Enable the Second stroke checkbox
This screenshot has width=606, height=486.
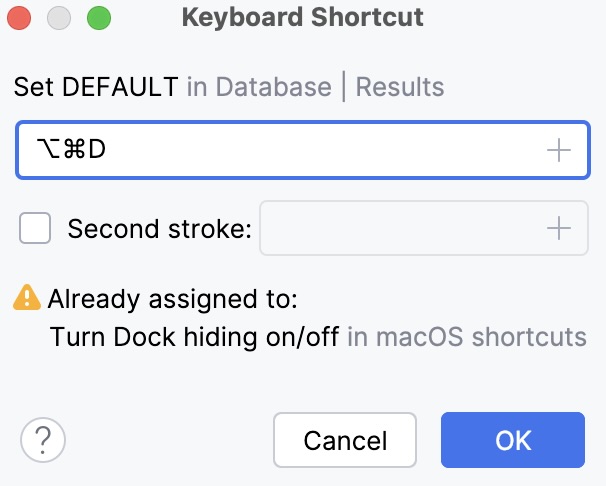click(35, 228)
